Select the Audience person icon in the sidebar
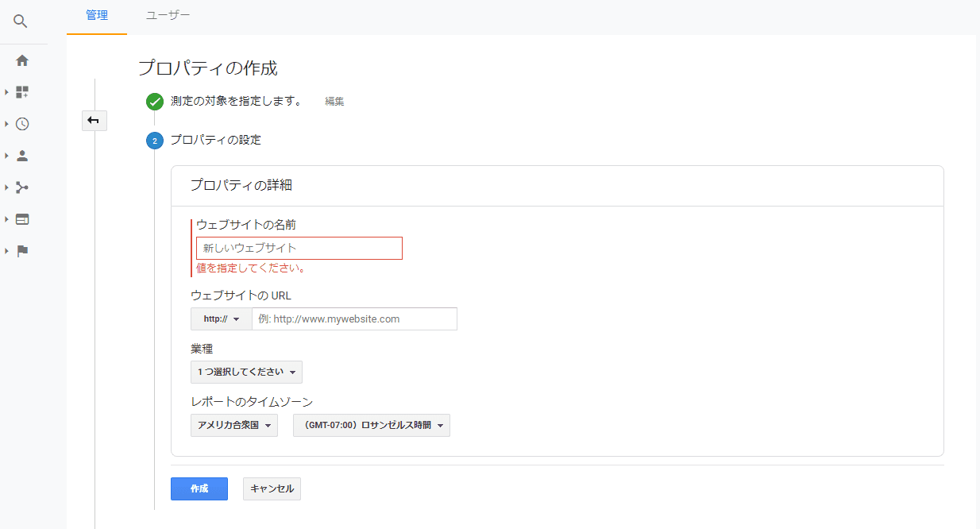The height and width of the screenshot is (529, 980). [x=22, y=156]
